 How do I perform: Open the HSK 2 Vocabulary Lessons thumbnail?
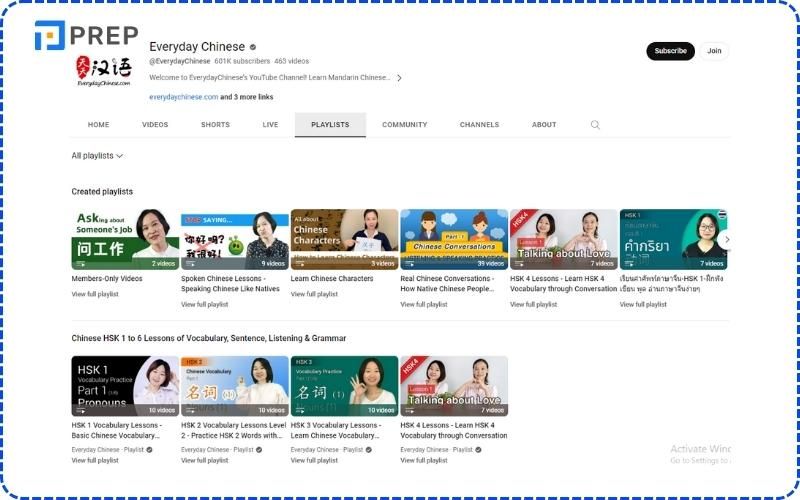coord(235,386)
